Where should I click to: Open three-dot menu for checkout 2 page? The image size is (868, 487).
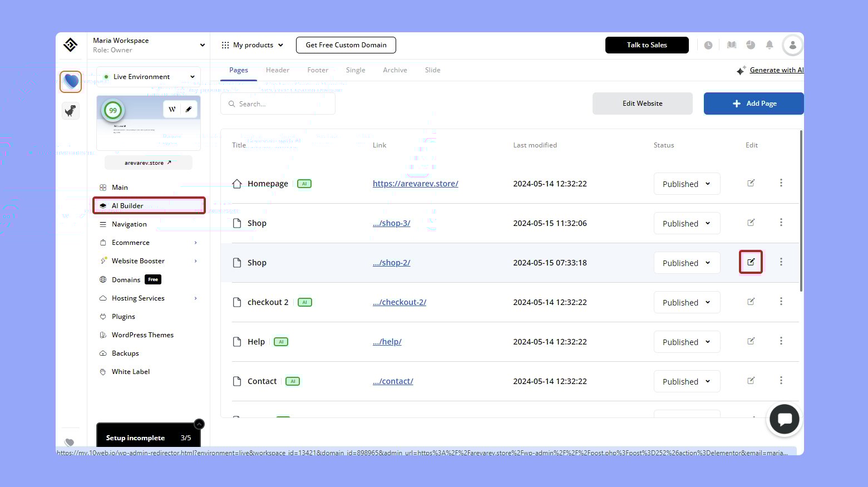coord(781,302)
